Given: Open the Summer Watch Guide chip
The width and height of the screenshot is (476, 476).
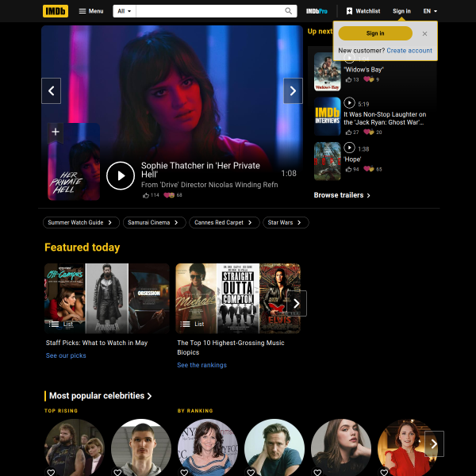Looking at the screenshot, I should (x=81, y=222).
